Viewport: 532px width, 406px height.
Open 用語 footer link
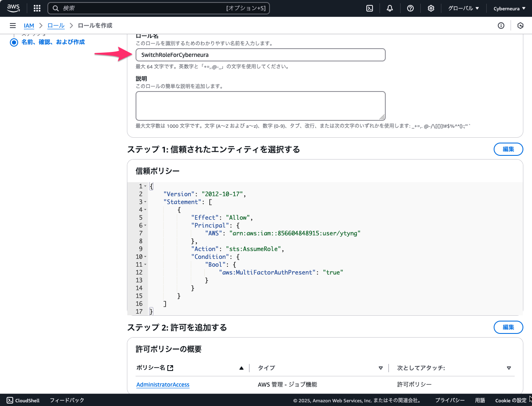click(480, 400)
